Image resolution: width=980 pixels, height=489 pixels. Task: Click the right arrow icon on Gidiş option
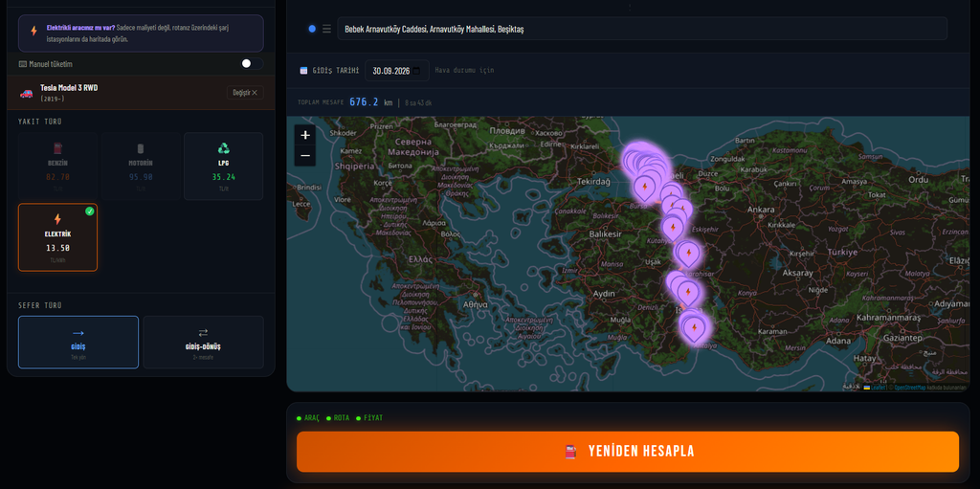(78, 333)
